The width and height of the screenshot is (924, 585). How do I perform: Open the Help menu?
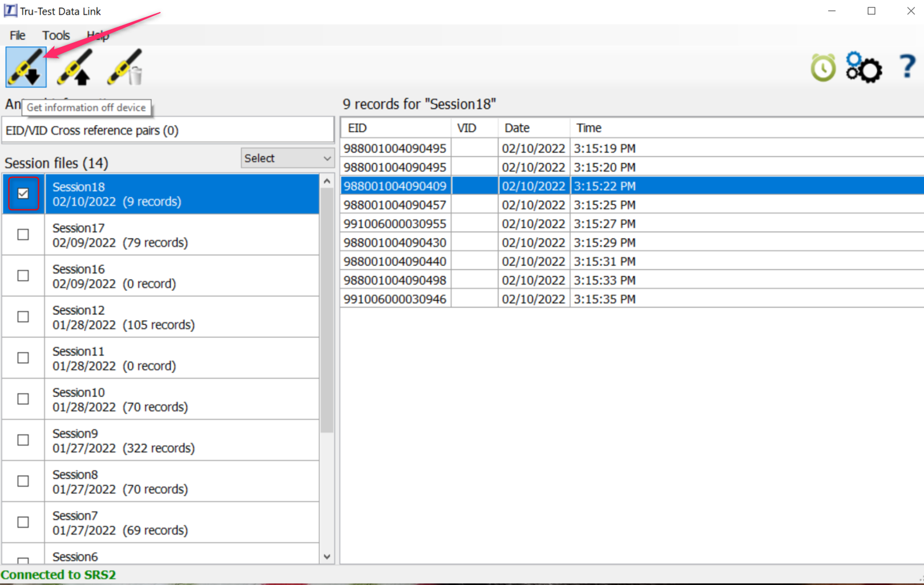click(98, 35)
